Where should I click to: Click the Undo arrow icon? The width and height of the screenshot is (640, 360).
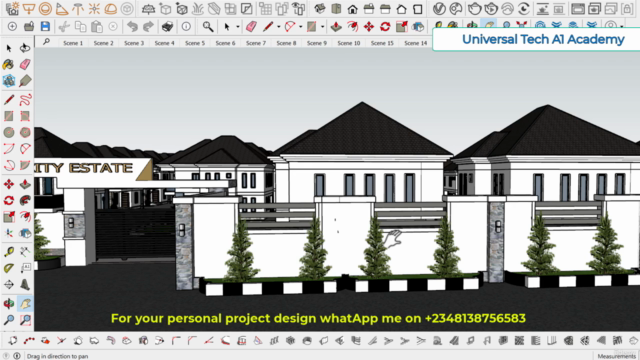point(132,27)
